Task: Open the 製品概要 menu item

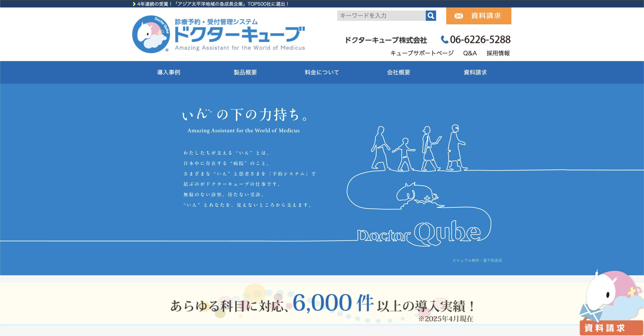Action: [246, 72]
